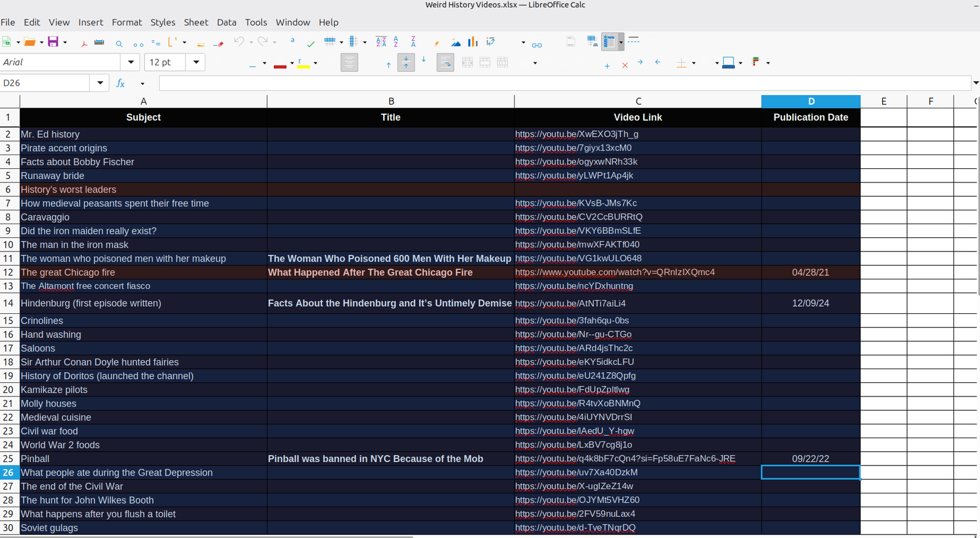Click the Insert Hyperlink chain icon
The width and height of the screenshot is (980, 538).
(x=537, y=45)
